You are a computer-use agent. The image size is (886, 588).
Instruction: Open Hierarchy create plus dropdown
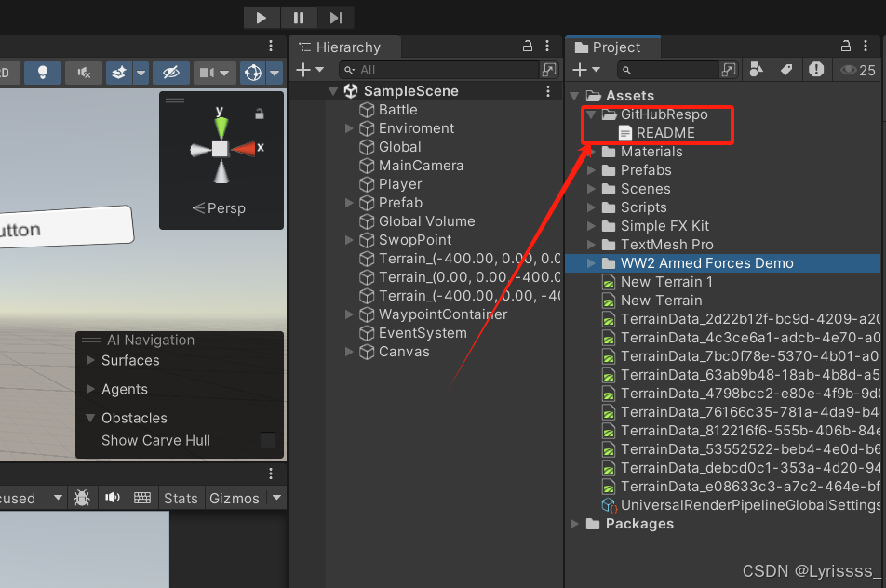(310, 70)
